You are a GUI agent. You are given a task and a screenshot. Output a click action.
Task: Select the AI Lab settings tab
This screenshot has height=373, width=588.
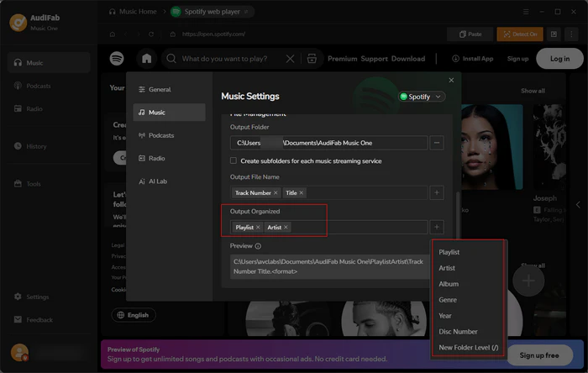[169, 181]
